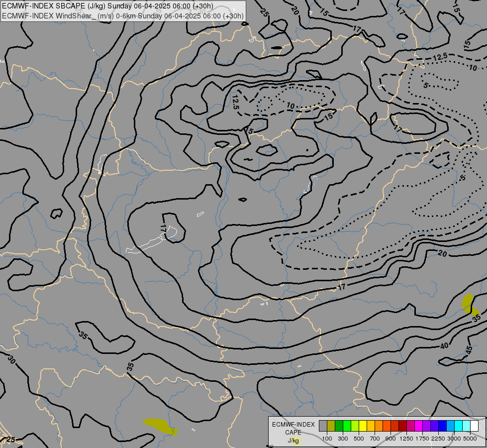The image size is (487, 448).
Task: Click the 2250 value under the legend
Action: click(x=438, y=439)
